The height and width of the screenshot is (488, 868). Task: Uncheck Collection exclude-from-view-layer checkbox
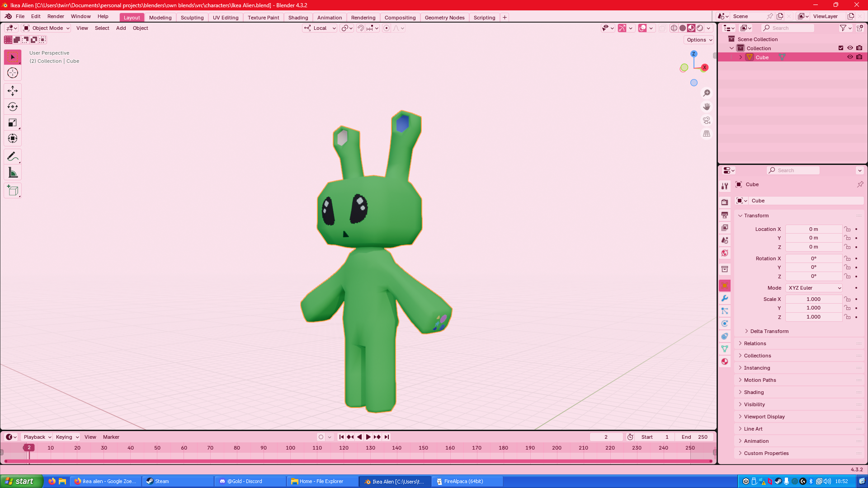[841, 48]
